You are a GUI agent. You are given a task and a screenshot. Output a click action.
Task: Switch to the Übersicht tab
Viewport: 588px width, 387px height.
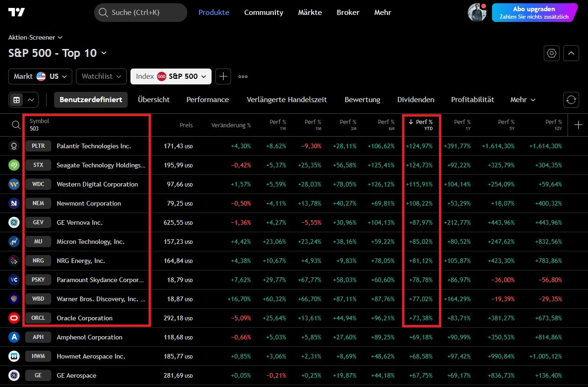point(154,100)
